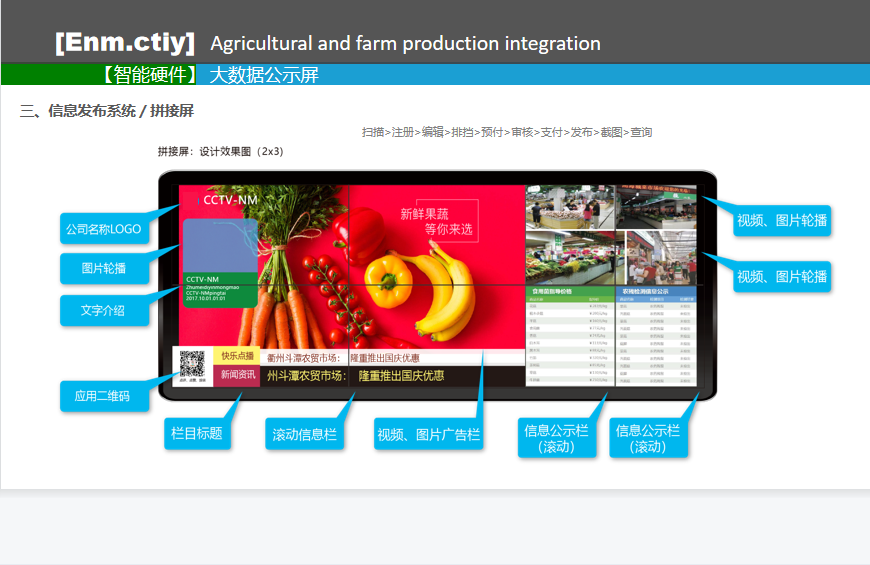Image resolution: width=870 pixels, height=565 pixels.
Task: Click the 滚动信息栏 callout label
Action: tap(304, 435)
